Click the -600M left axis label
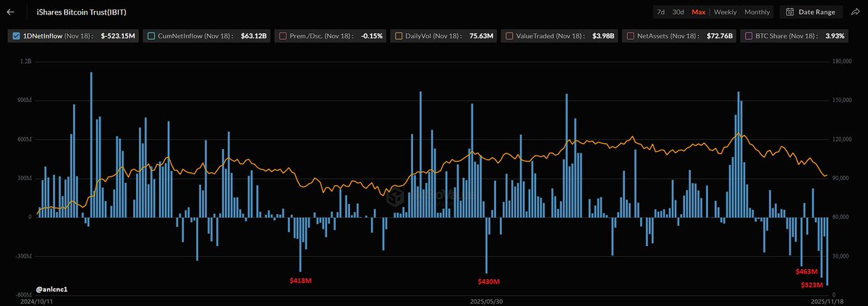Screen dimensions: 868x306 pos(24,294)
